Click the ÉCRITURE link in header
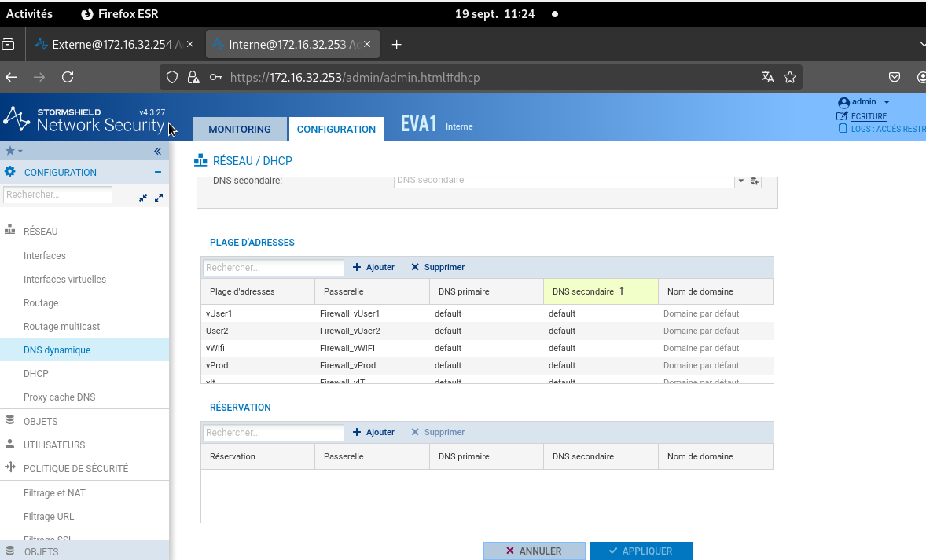The image size is (926, 560). click(x=869, y=116)
